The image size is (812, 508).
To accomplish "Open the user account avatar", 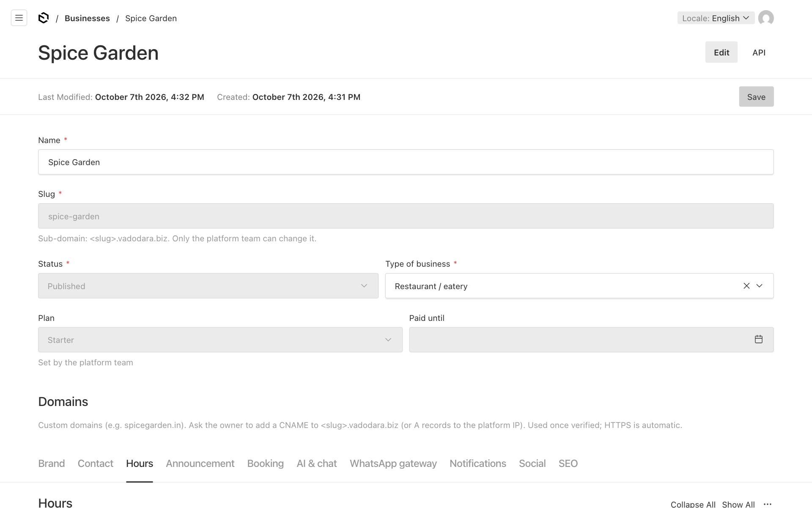I will pos(766,18).
